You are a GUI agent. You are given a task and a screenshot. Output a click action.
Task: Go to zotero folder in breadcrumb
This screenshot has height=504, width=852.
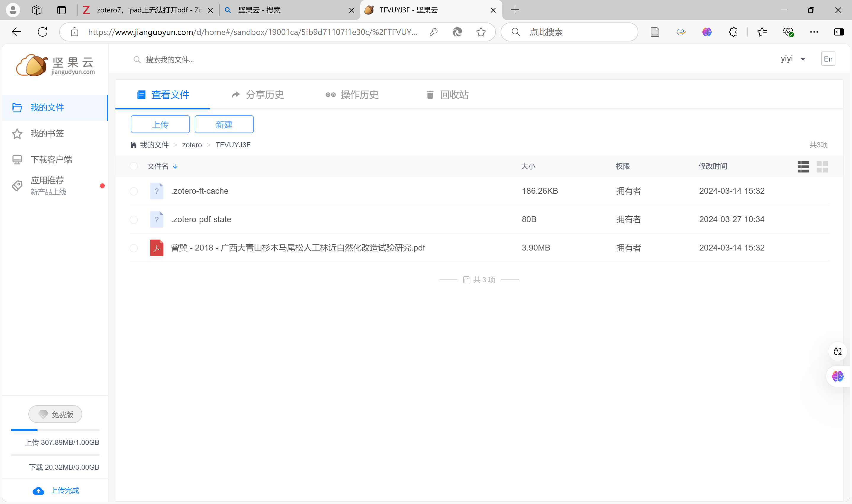click(192, 145)
